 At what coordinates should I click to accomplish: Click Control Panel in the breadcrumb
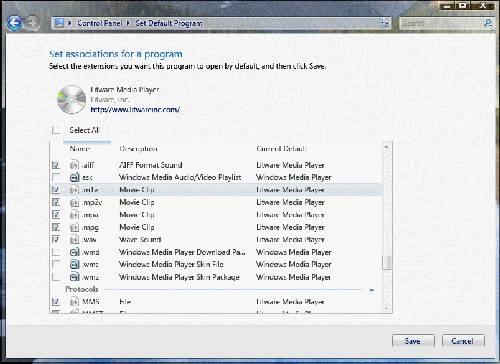pos(100,23)
